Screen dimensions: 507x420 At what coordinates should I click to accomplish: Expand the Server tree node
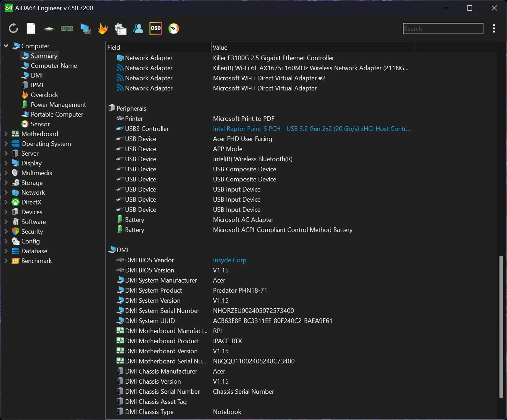(6, 153)
